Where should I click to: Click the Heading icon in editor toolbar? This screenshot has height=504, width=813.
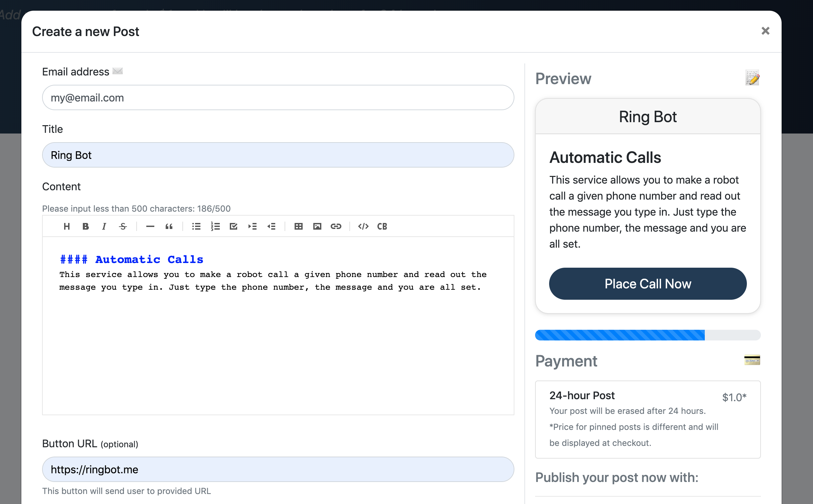point(66,226)
